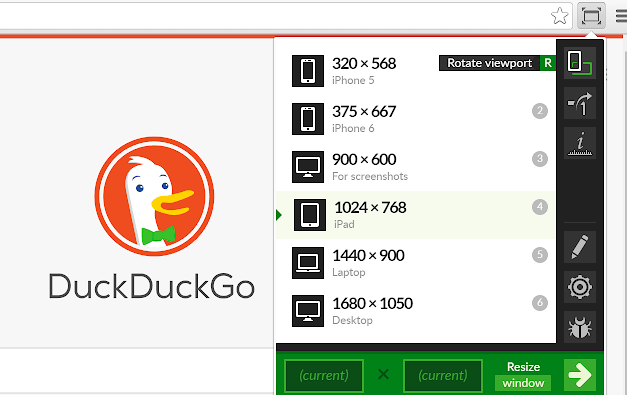This screenshot has width=627, height=395.
Task: Click the turn-arrow icon in the sidebar
Action: point(580,103)
